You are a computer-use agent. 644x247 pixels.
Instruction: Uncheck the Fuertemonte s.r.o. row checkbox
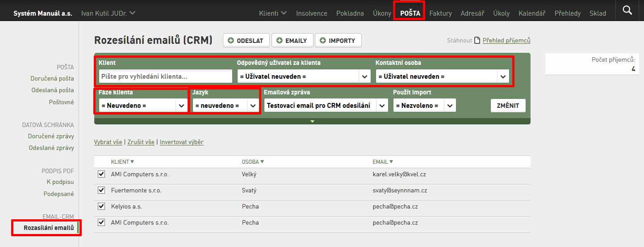pos(101,190)
